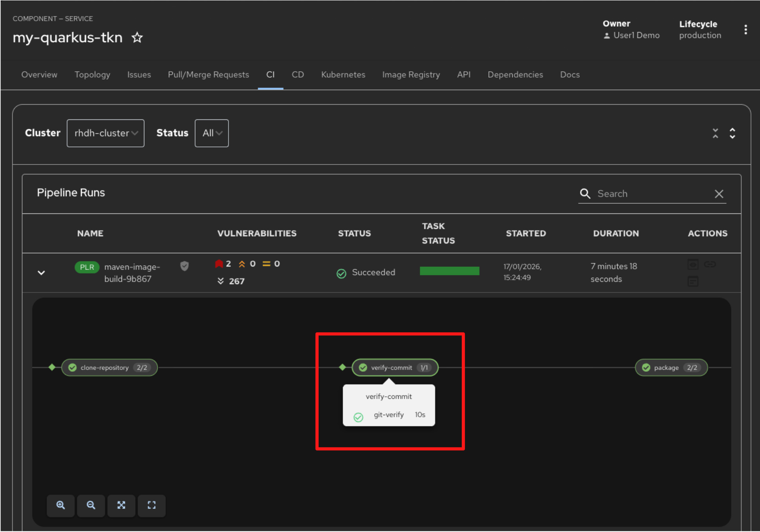Click the SBOM link icon
This screenshot has height=532, width=760.
[x=709, y=264]
